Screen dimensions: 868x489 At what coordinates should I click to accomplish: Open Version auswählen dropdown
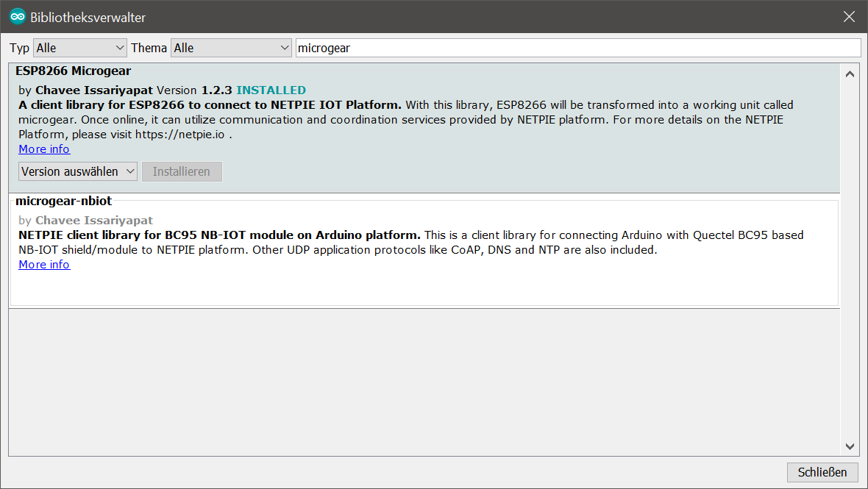(78, 171)
